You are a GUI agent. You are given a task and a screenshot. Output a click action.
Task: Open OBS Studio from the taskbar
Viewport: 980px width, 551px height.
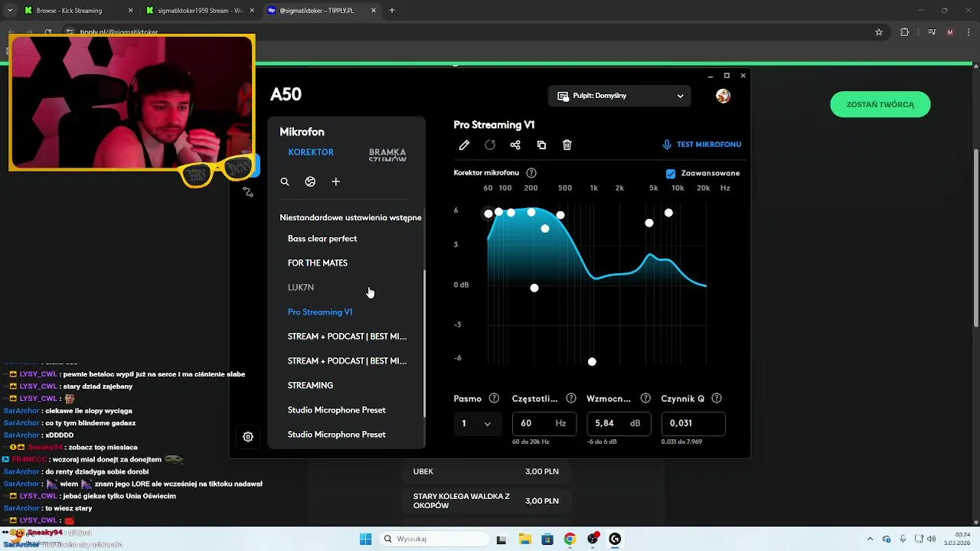[592, 539]
